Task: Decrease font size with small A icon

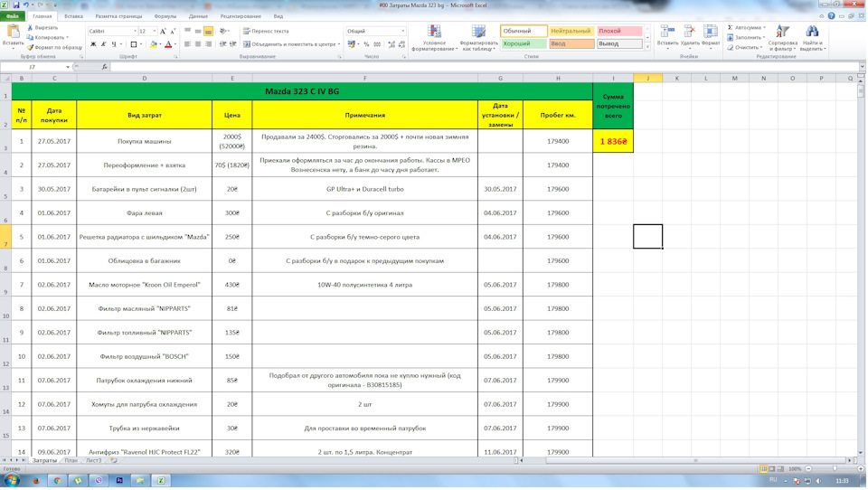Action: pos(173,32)
